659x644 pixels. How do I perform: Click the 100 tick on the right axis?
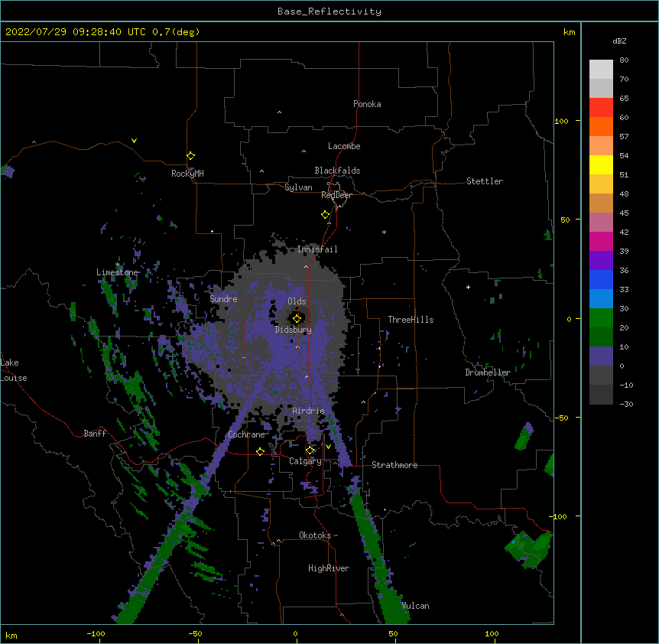(x=561, y=121)
